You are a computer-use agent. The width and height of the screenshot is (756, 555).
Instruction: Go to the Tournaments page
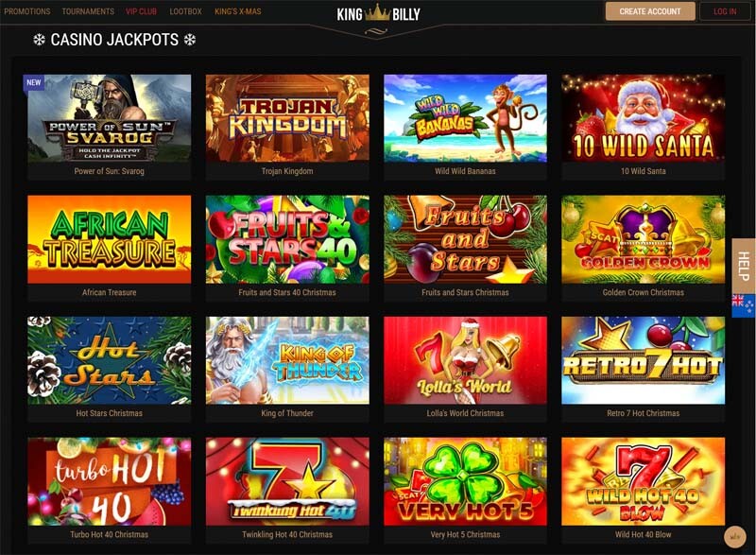pos(88,11)
